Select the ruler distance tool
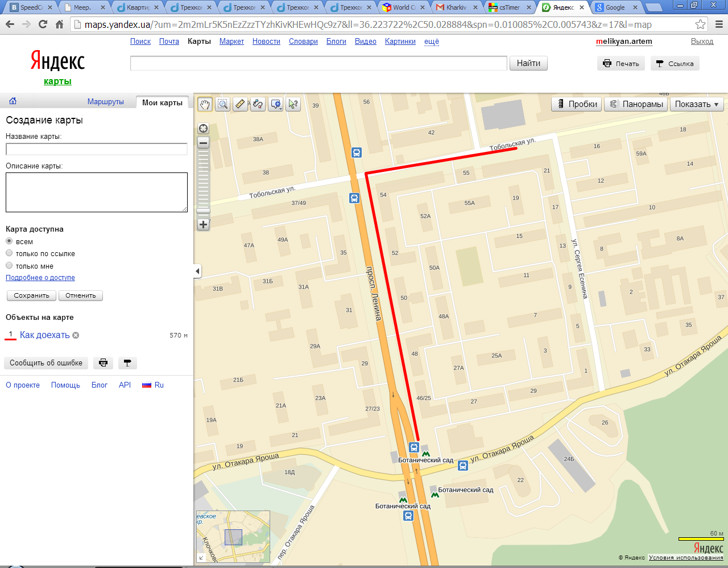The width and height of the screenshot is (728, 568). point(240,104)
